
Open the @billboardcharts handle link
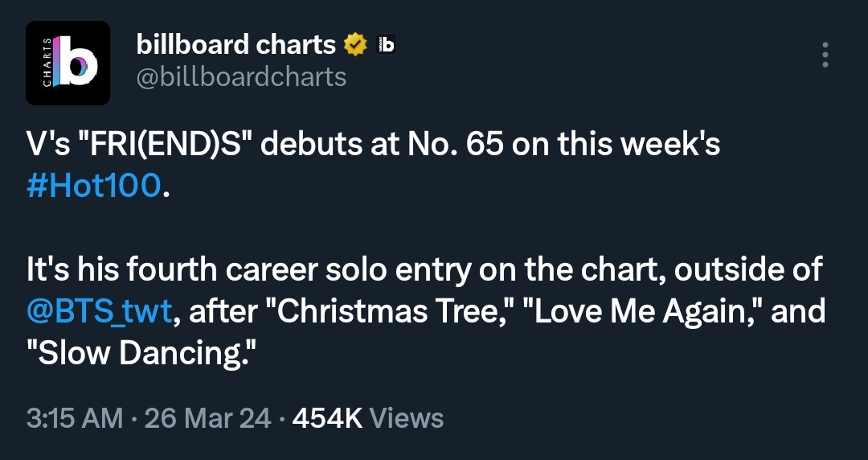click(242, 76)
